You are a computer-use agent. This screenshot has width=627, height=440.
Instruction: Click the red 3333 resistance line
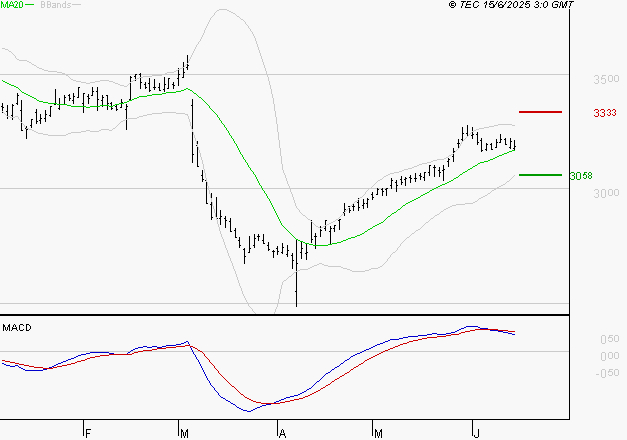click(540, 112)
